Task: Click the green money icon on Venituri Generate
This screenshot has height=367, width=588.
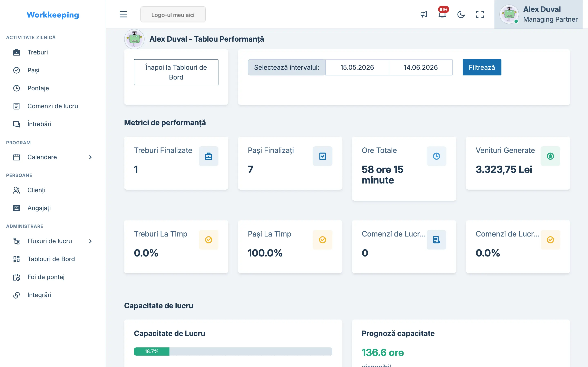Action: pyautogui.click(x=550, y=156)
